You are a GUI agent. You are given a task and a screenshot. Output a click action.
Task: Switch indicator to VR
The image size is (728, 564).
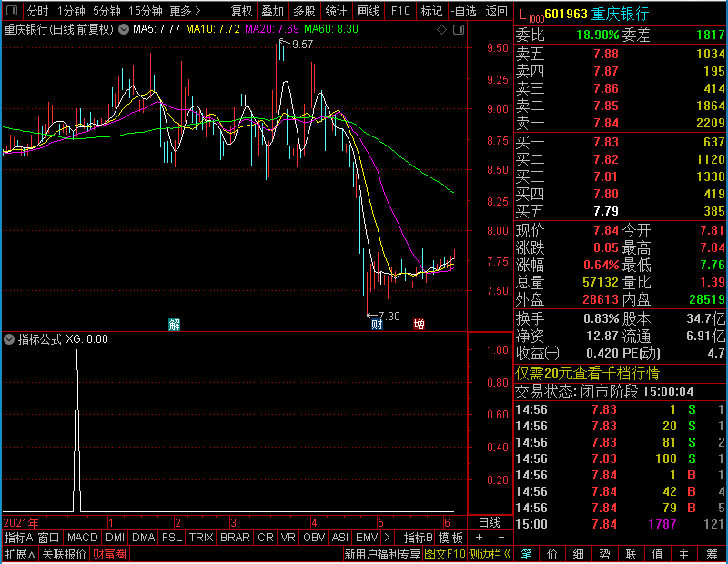[288, 538]
